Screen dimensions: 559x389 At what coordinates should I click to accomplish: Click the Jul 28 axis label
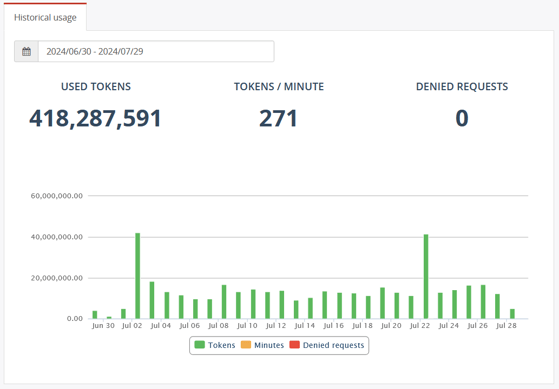click(x=506, y=326)
